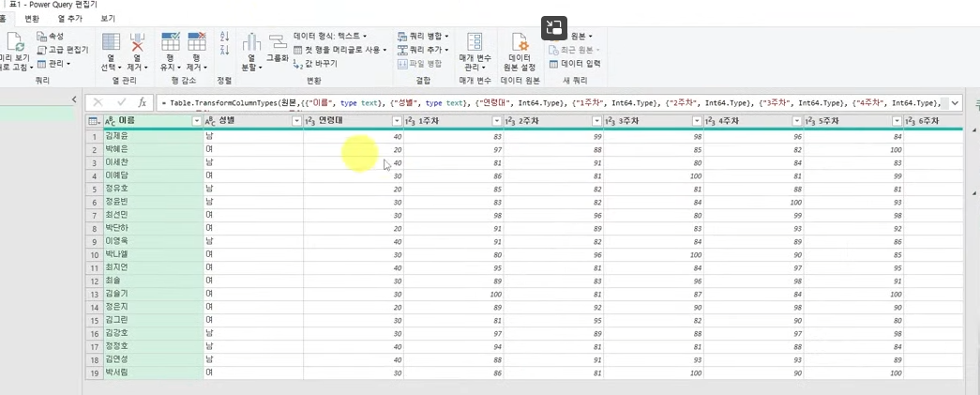The image size is (980, 395).
Task: Open filter dropdown of 2주차 column
Action: [x=596, y=121]
